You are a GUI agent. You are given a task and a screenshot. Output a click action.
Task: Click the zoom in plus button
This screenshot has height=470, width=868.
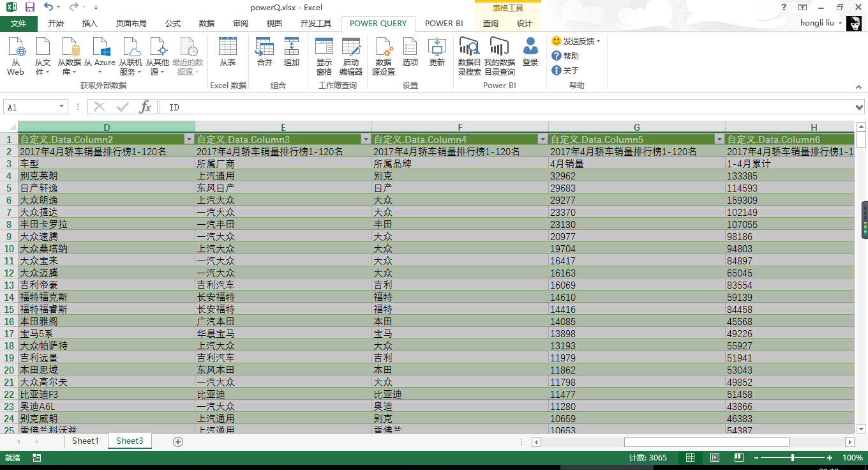pyautogui.click(x=830, y=458)
